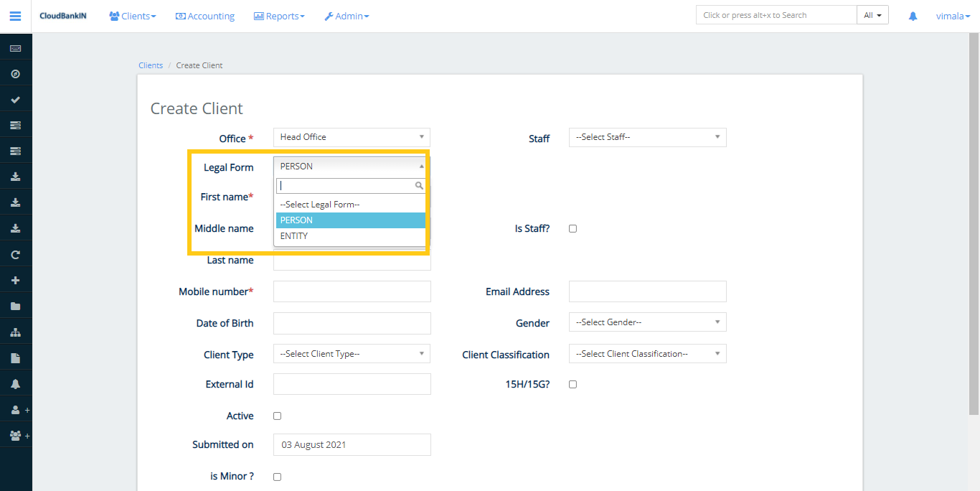
Task: Open the collection sheet icon in sidebar
Action: 16,124
